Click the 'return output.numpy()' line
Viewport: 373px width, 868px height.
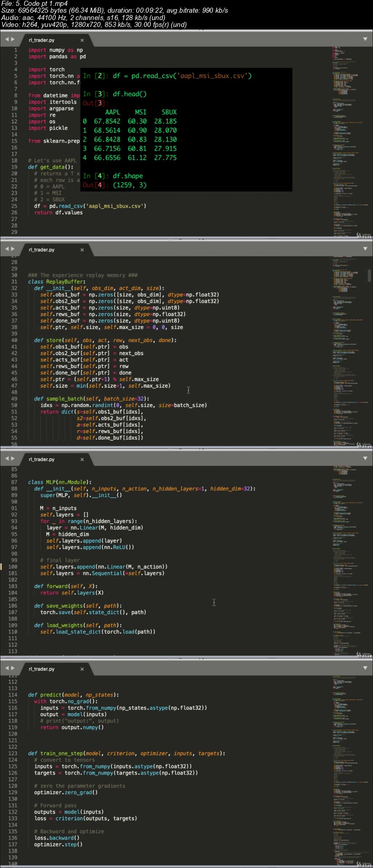click(72, 727)
